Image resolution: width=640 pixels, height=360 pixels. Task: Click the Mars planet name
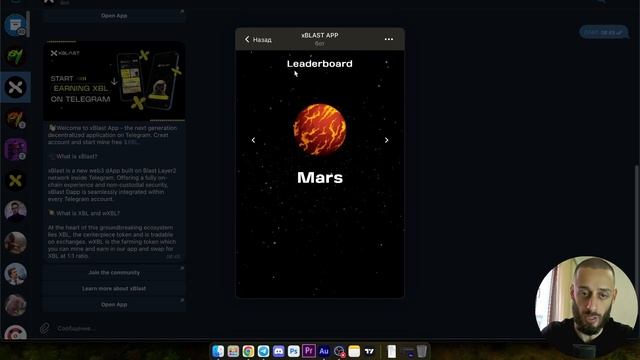click(x=320, y=178)
